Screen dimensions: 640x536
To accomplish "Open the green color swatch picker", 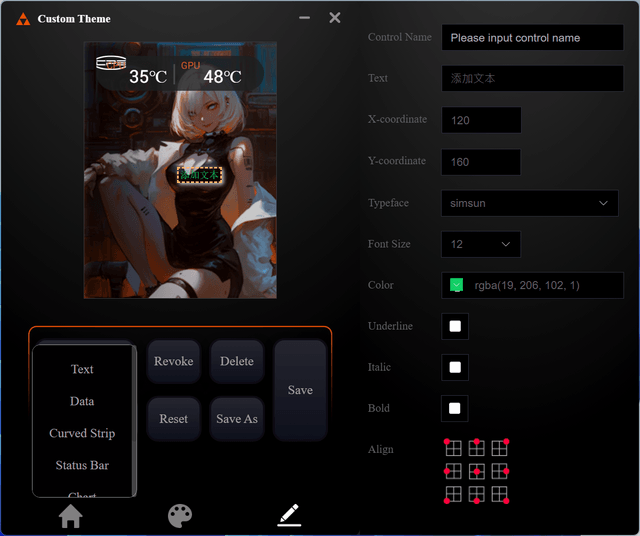I will coord(456,285).
